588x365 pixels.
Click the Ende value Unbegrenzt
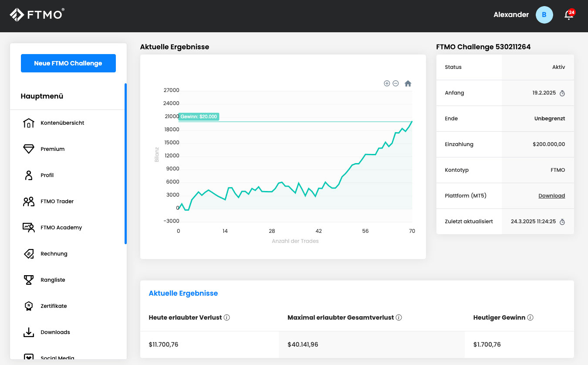(x=550, y=119)
